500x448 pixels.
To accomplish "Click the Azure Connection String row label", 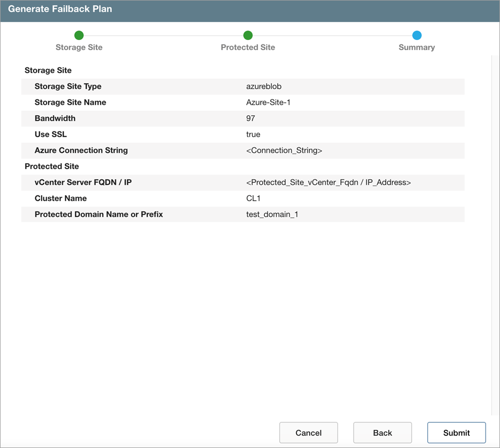I will click(81, 151).
